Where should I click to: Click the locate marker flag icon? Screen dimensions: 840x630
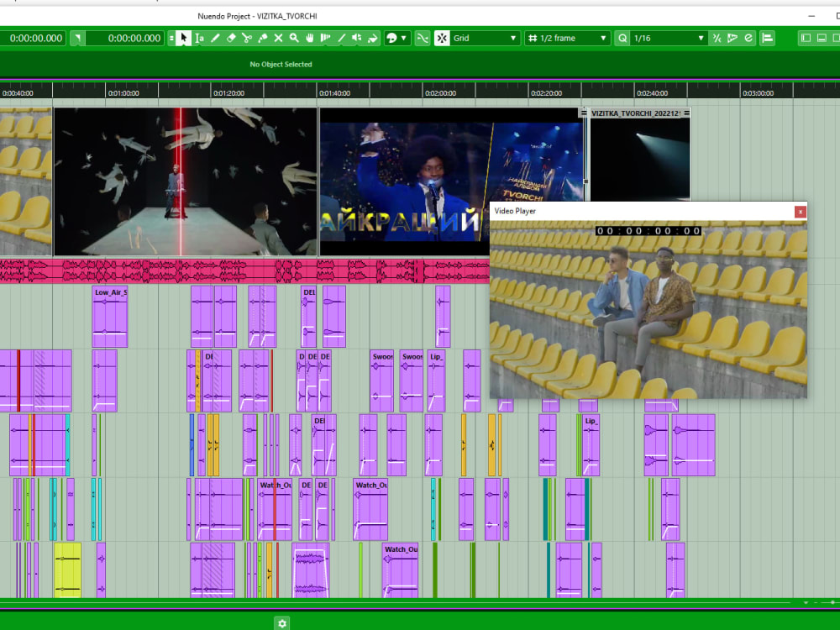click(77, 38)
